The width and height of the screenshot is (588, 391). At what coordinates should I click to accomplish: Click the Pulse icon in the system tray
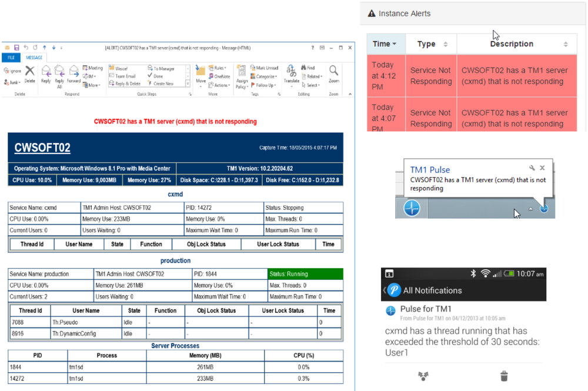pos(544,209)
